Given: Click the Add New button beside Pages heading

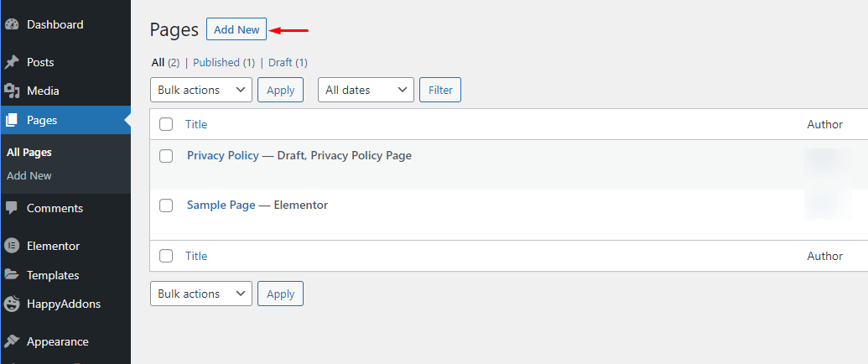Looking at the screenshot, I should click(x=236, y=29).
